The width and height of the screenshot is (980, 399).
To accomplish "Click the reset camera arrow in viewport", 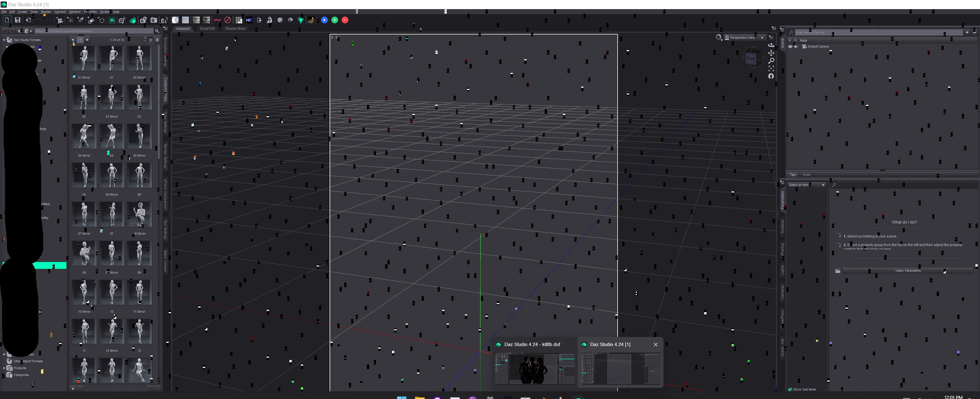I will tap(771, 76).
